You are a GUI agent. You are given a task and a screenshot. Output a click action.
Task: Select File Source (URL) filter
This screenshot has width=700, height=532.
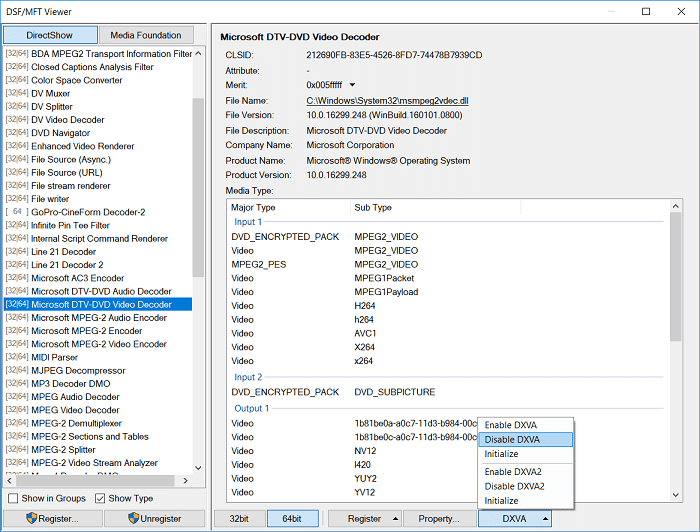click(x=98, y=172)
